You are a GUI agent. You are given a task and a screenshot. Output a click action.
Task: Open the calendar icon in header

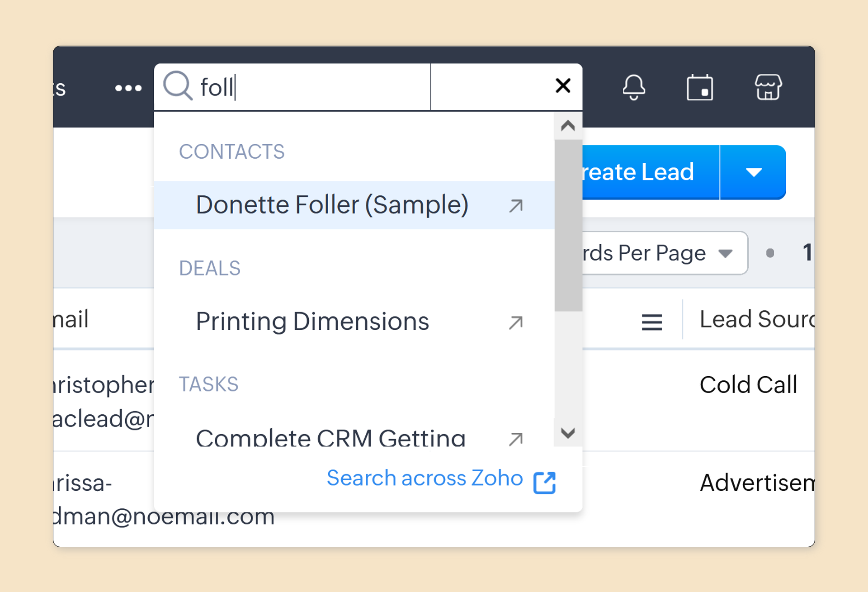[700, 87]
